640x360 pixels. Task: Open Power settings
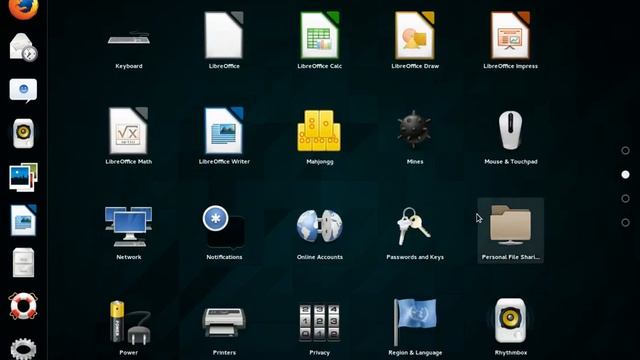[129, 322]
